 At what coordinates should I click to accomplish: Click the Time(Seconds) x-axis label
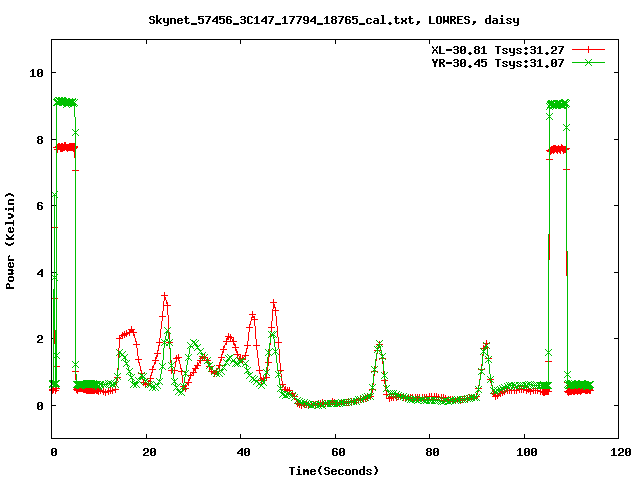(334, 471)
